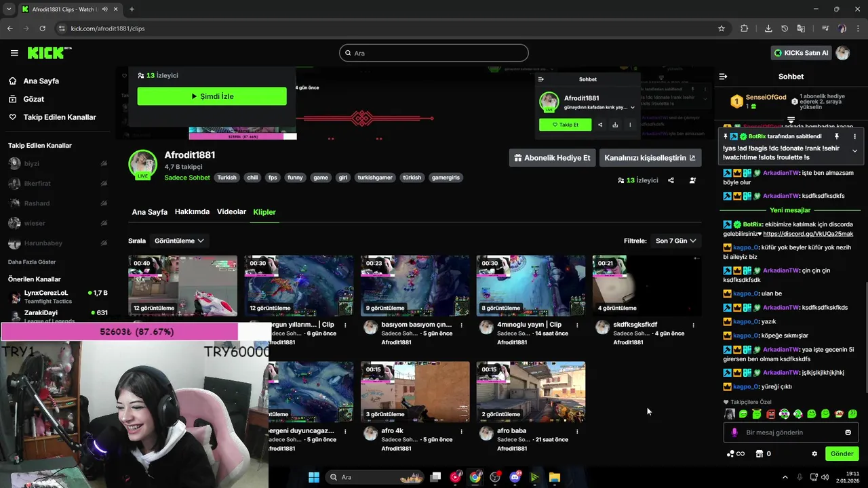
Task: Click the Gönder send button
Action: pos(842,453)
